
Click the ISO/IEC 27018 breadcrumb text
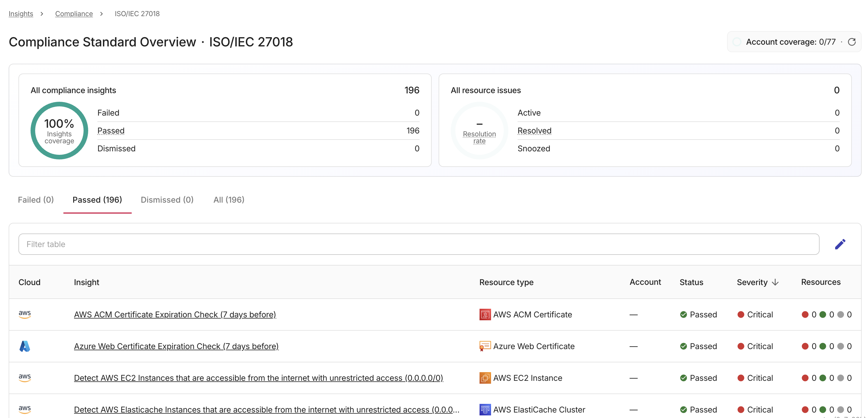tap(137, 14)
